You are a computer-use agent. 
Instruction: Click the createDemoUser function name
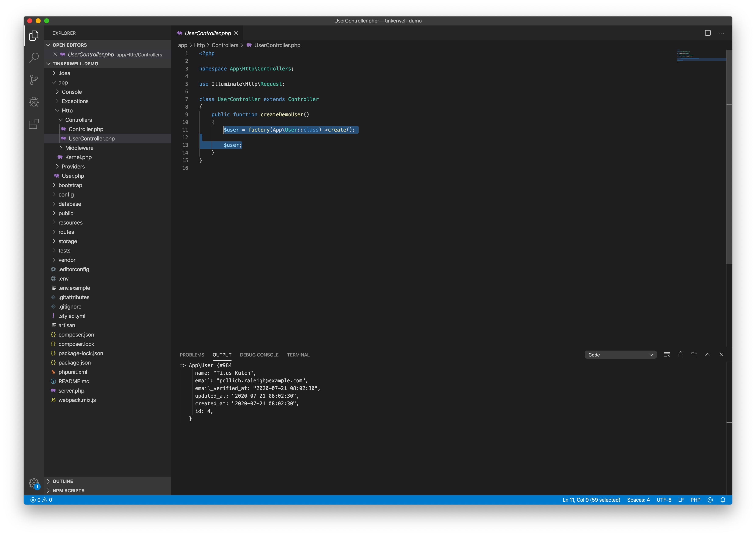click(x=282, y=115)
